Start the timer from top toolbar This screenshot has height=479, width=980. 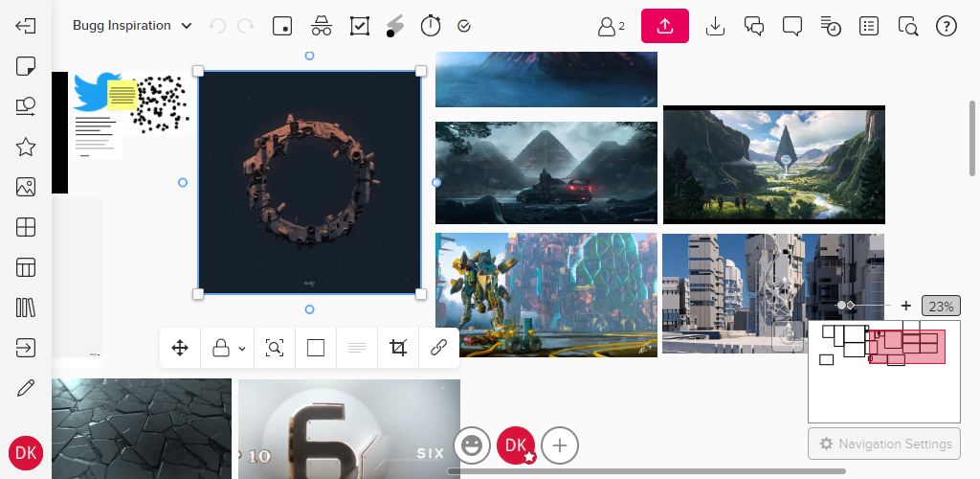pyautogui.click(x=431, y=26)
